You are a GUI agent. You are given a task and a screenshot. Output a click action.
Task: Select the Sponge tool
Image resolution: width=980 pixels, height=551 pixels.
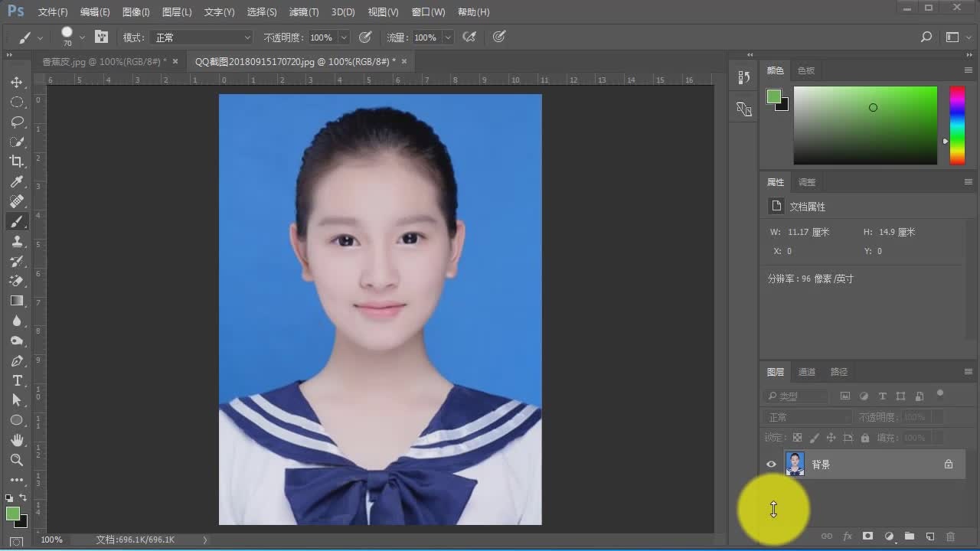[17, 341]
